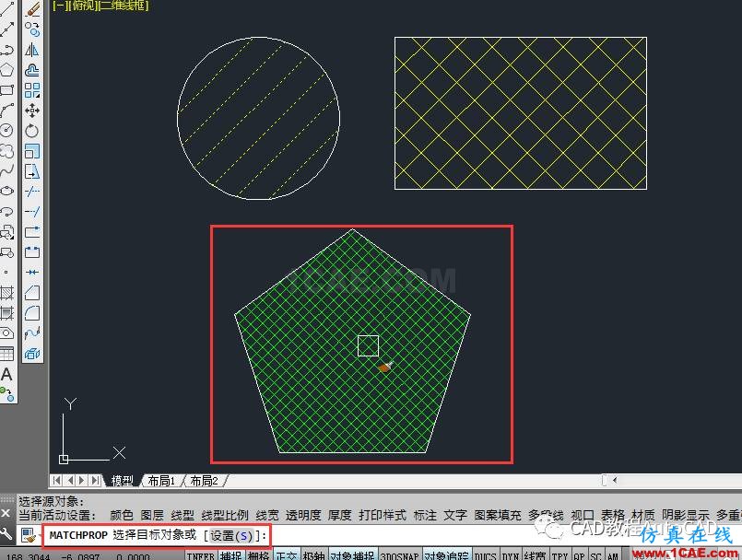
Task: Select the Line draw tool
Action: (6, 9)
